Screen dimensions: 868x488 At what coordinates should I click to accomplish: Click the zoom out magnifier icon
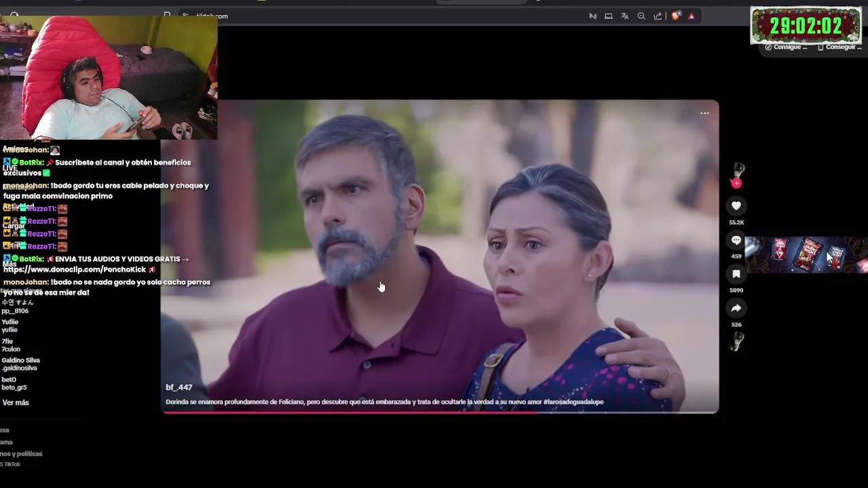tap(642, 16)
